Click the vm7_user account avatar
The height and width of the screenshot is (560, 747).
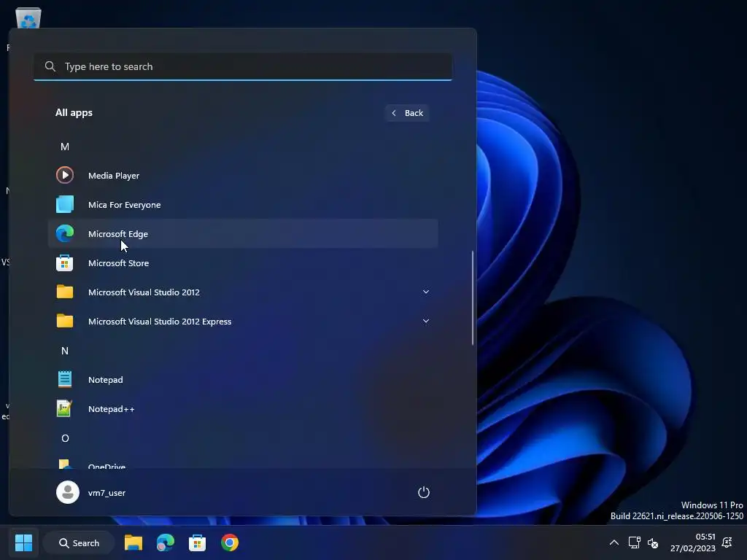(x=68, y=492)
